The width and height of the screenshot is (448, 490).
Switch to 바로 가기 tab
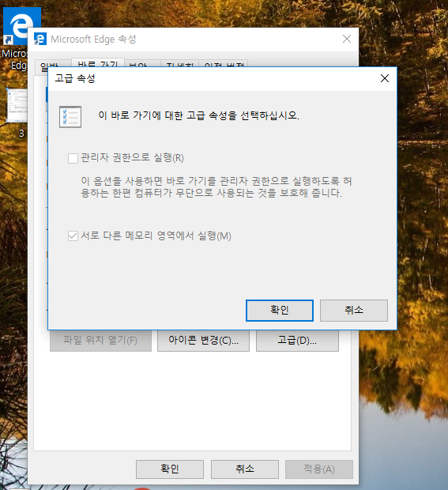click(98, 62)
